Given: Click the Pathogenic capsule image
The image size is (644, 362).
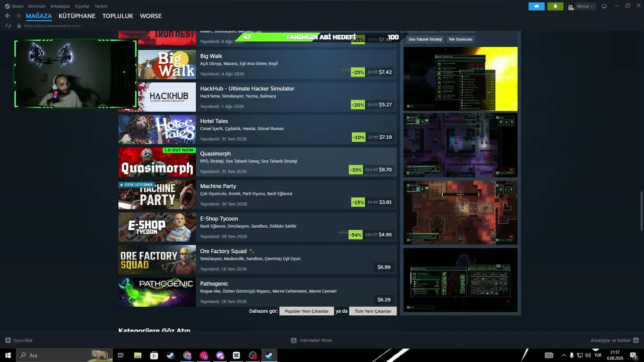Looking at the screenshot, I should 157,292.
